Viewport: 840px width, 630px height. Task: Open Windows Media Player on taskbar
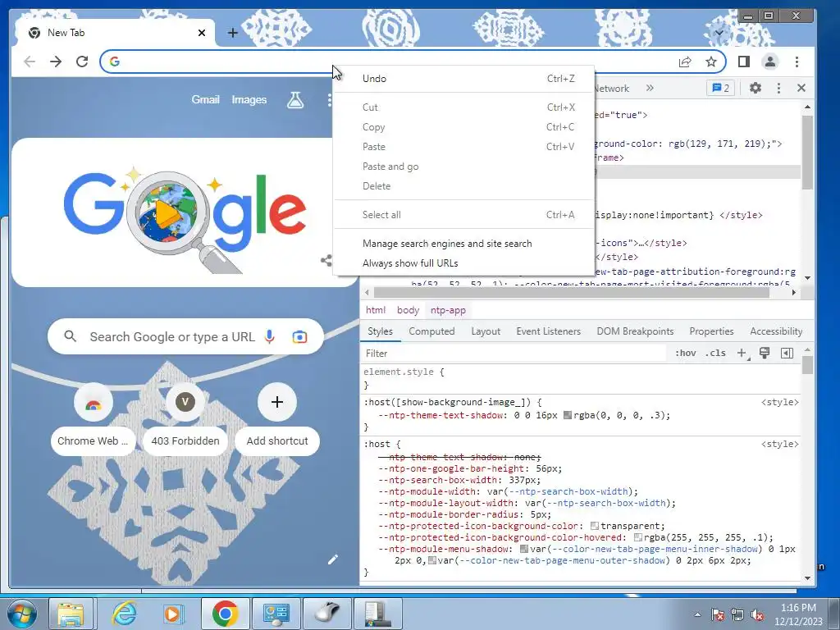(x=173, y=614)
